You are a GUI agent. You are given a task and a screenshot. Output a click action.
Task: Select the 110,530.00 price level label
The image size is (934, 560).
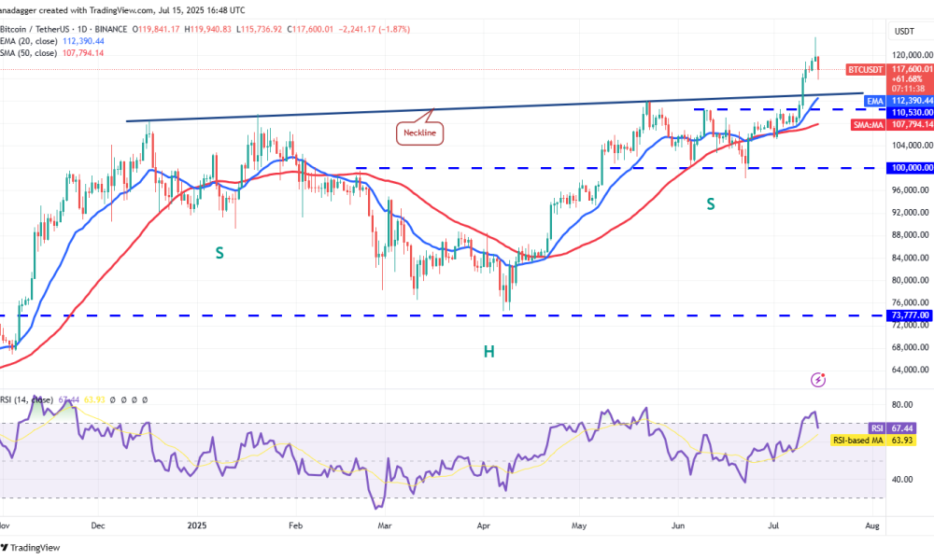[910, 111]
